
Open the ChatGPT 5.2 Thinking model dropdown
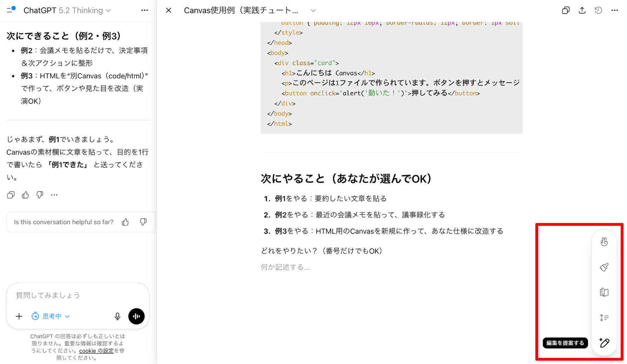67,11
